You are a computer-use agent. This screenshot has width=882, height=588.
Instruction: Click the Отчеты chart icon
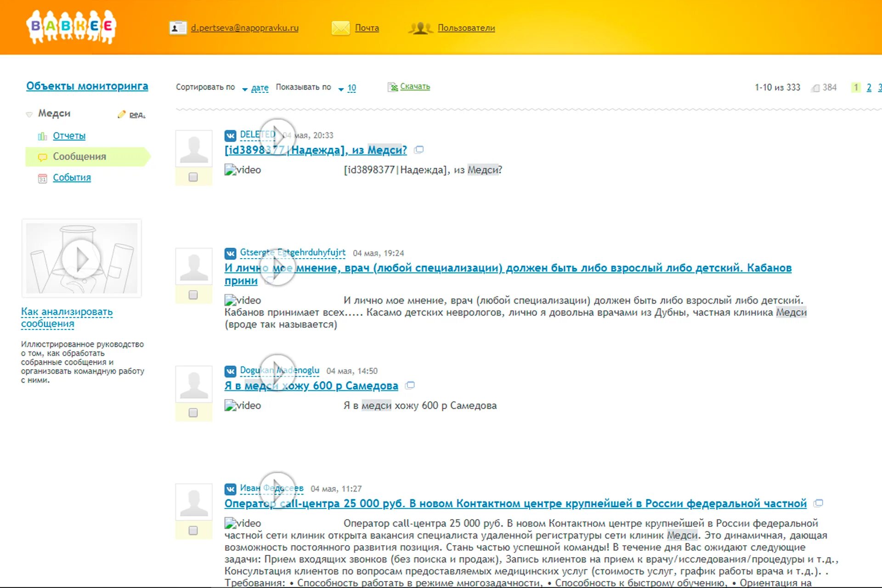[42, 136]
